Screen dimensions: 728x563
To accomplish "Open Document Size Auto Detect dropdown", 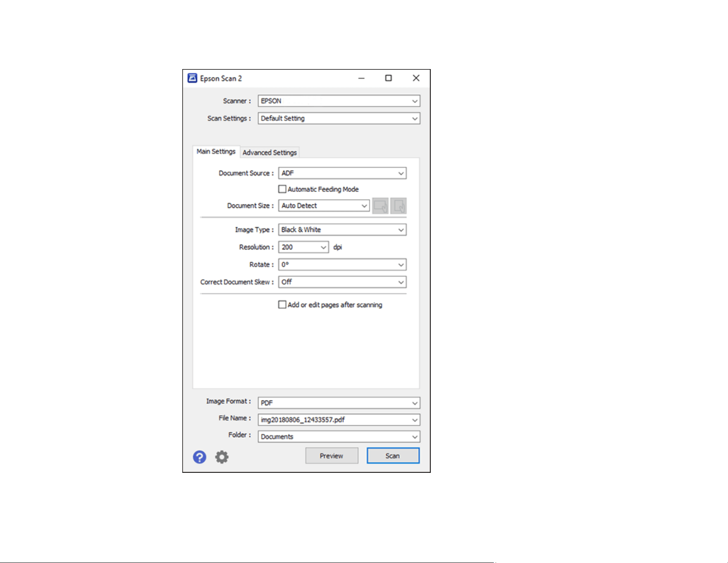I will pos(324,206).
